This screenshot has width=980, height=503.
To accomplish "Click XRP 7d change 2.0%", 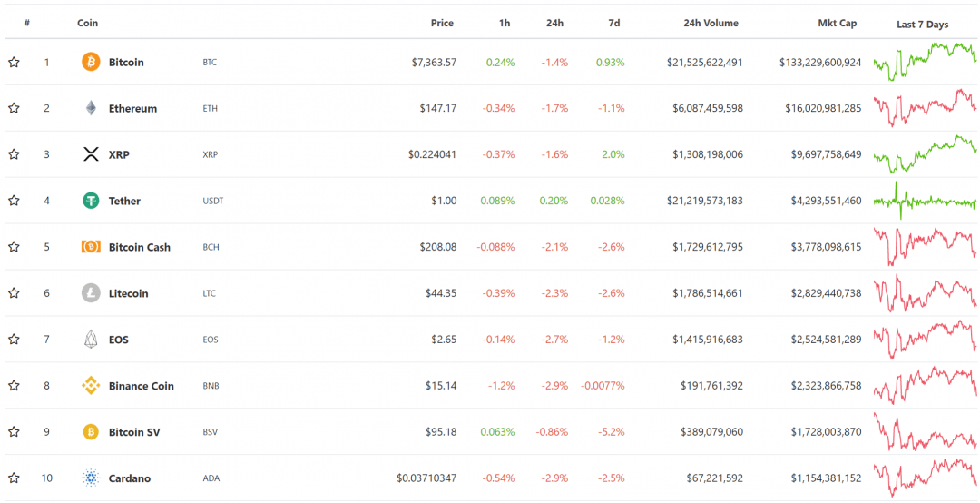I will (x=613, y=154).
